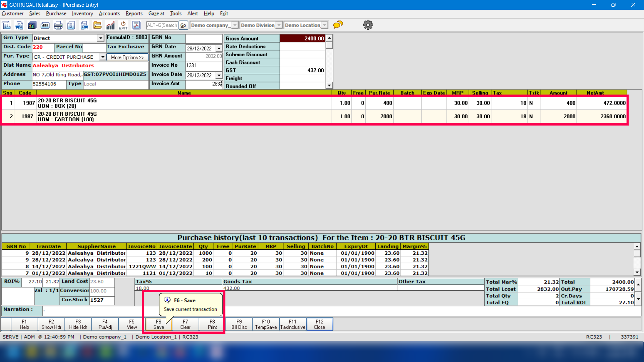Click the bar chart growth icon

pos(110,25)
